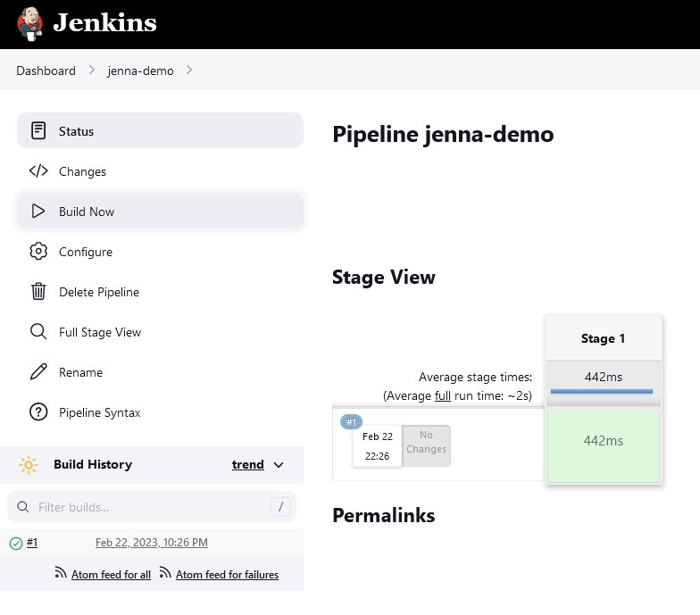Open Full Stage View

coord(161,332)
